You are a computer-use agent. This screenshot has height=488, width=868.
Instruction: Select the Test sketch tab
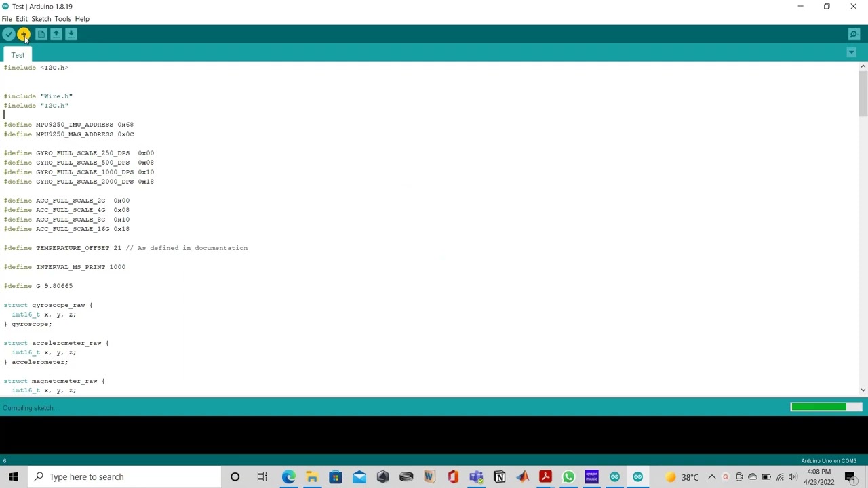[18, 55]
